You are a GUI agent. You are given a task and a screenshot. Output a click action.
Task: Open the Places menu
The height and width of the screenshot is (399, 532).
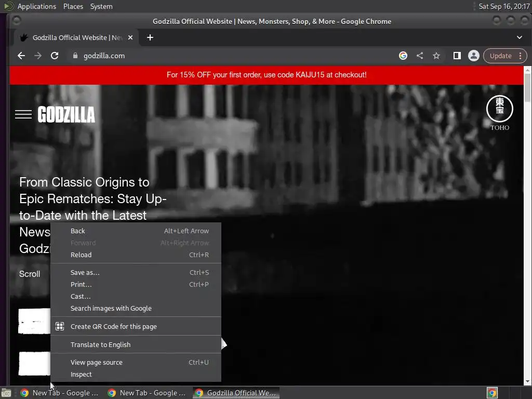tap(73, 6)
